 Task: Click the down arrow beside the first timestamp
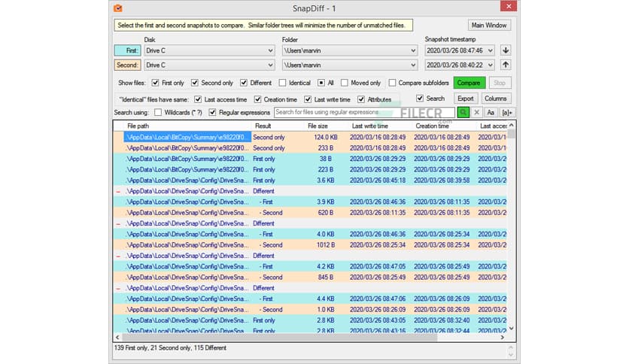point(506,50)
